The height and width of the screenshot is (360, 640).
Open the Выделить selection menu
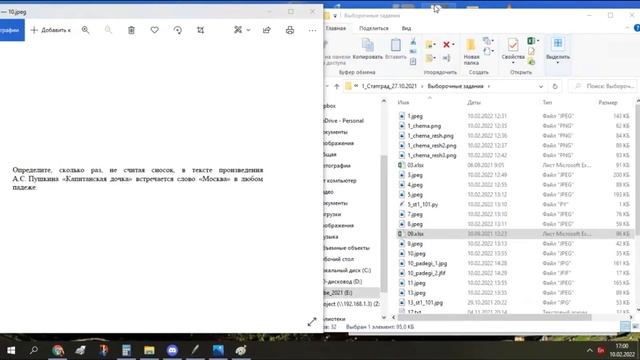558,51
